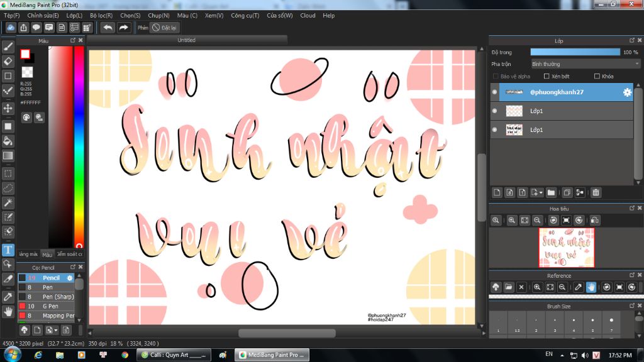Image resolution: width=644 pixels, height=362 pixels.
Task: Enable the Khóa lock checkbox
Action: (597, 76)
